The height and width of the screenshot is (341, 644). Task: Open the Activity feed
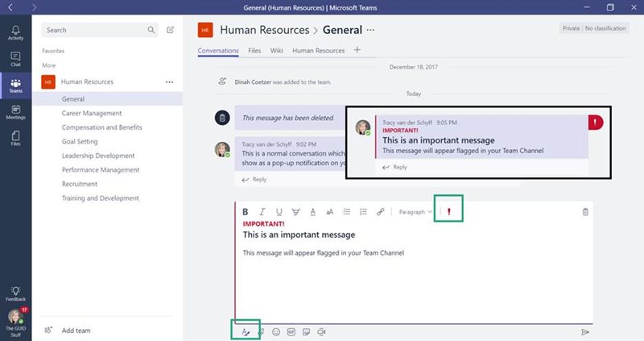tap(15, 32)
